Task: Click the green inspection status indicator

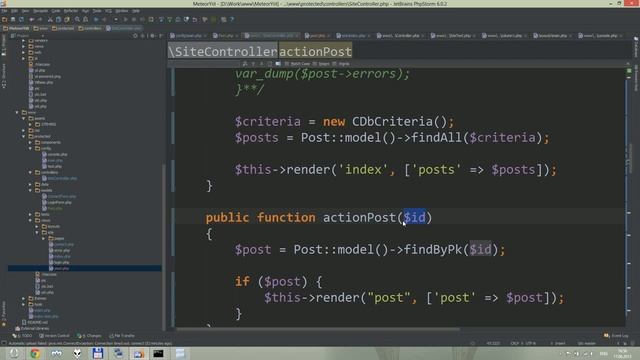Action: (629, 71)
